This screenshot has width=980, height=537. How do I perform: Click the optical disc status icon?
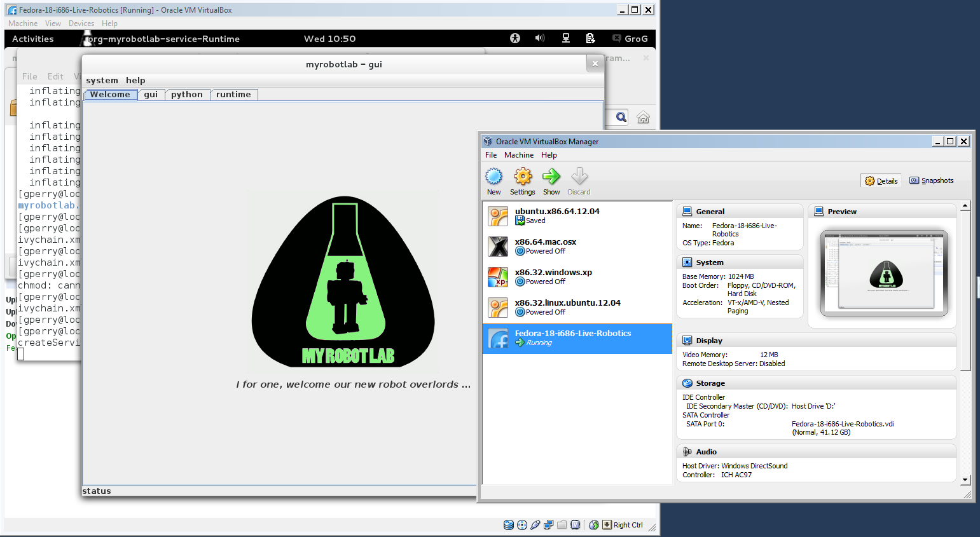(x=522, y=525)
